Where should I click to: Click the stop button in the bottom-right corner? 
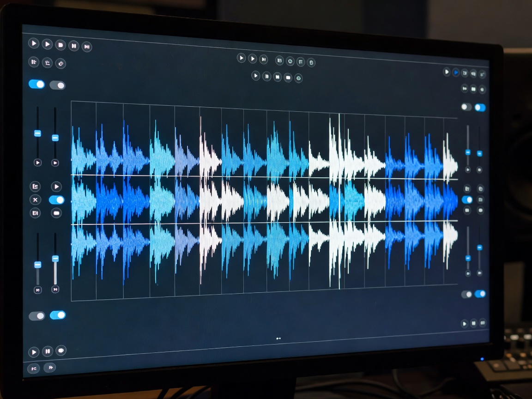pos(474,323)
